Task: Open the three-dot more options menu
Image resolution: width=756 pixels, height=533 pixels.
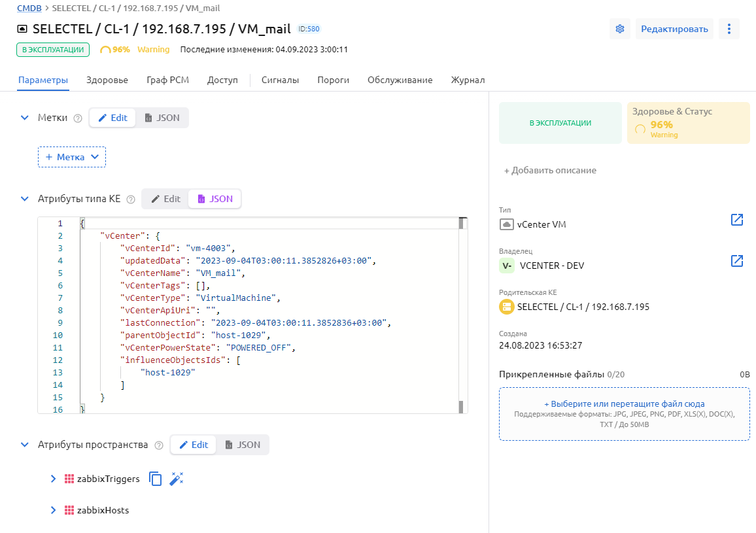Action: [729, 29]
